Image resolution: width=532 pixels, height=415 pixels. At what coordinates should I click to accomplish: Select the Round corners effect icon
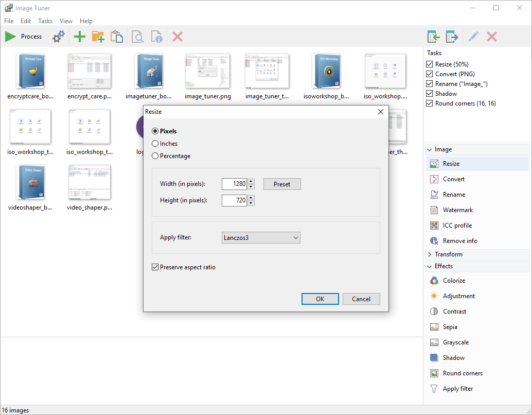434,373
